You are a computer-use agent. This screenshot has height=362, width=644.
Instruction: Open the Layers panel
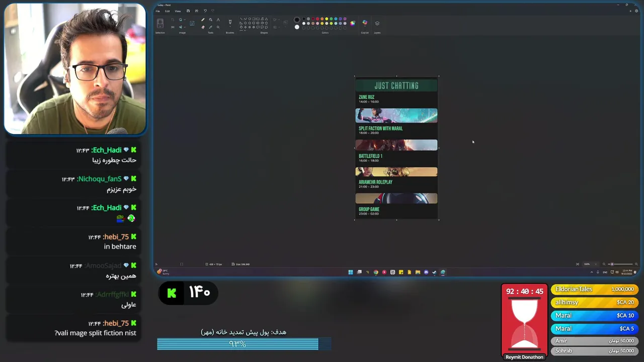tap(377, 23)
